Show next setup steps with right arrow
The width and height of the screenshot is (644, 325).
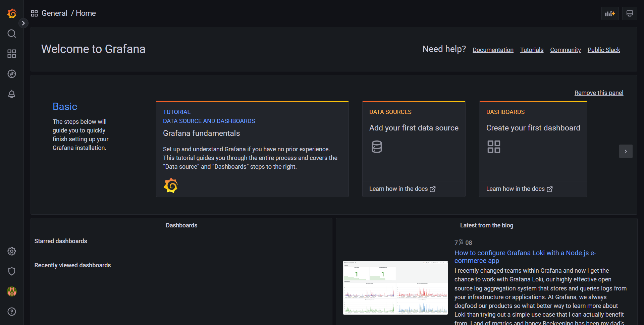(x=626, y=151)
